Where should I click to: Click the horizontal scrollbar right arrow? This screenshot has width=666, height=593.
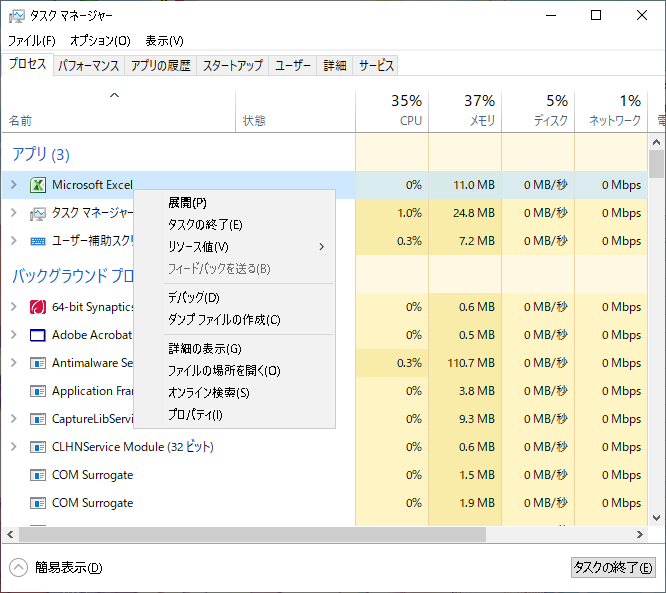point(640,534)
